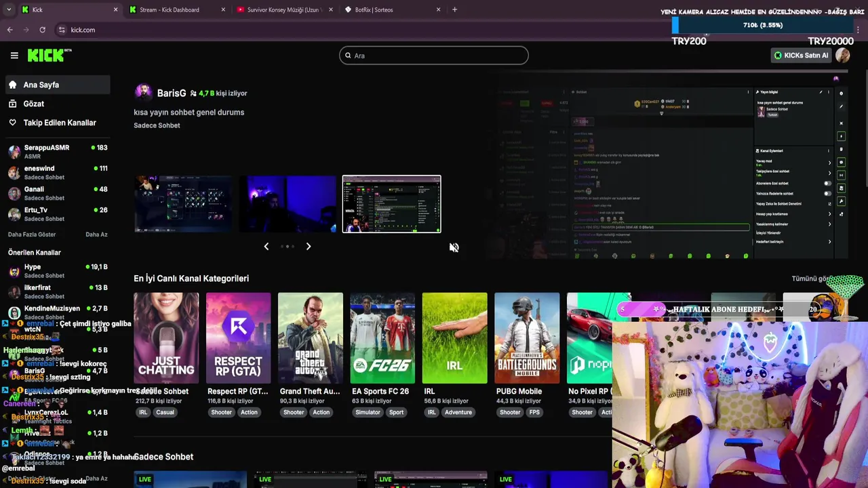The image size is (868, 488).
Task: Open IRL category card
Action: coord(454,338)
